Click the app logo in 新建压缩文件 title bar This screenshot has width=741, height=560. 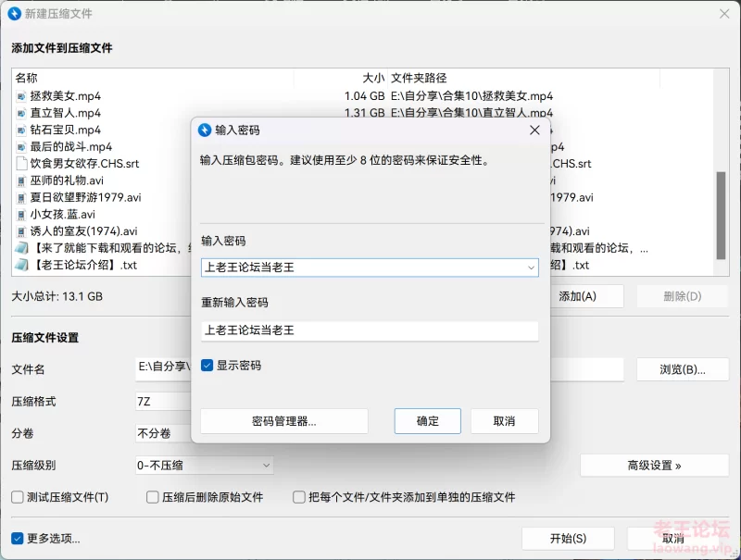(x=15, y=14)
